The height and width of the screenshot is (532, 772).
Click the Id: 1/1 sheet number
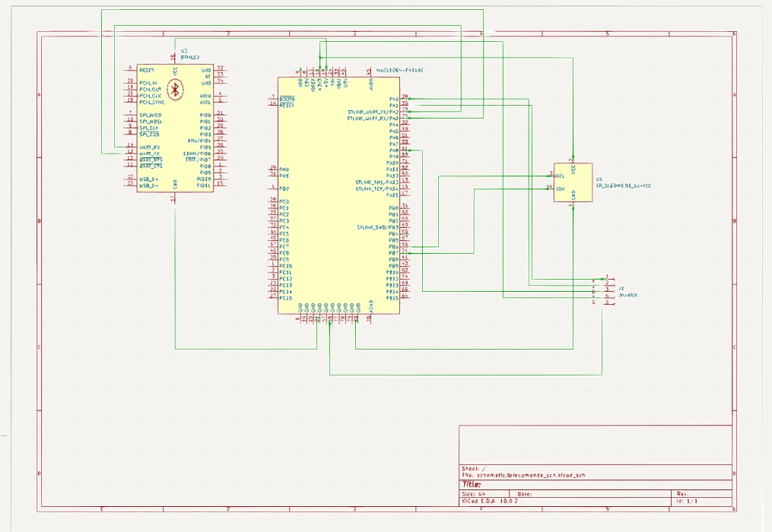pyautogui.click(x=687, y=501)
